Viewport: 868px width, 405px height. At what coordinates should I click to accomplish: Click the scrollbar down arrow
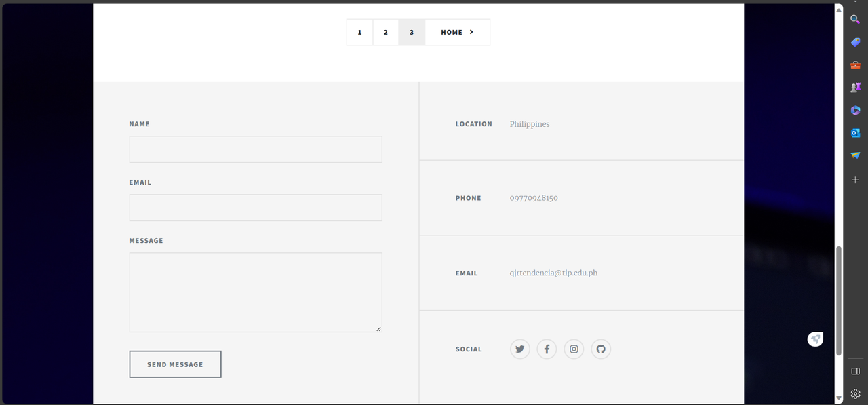point(839,398)
